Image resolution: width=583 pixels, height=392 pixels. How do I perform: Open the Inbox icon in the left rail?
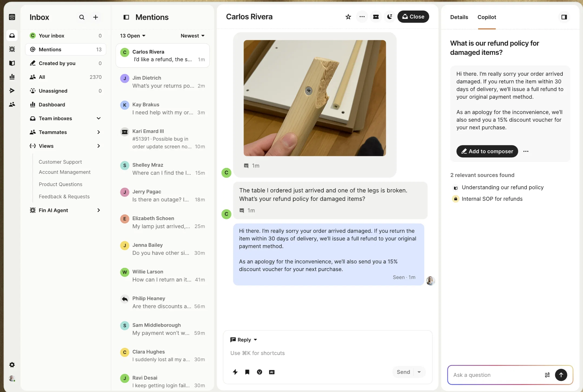tap(12, 36)
